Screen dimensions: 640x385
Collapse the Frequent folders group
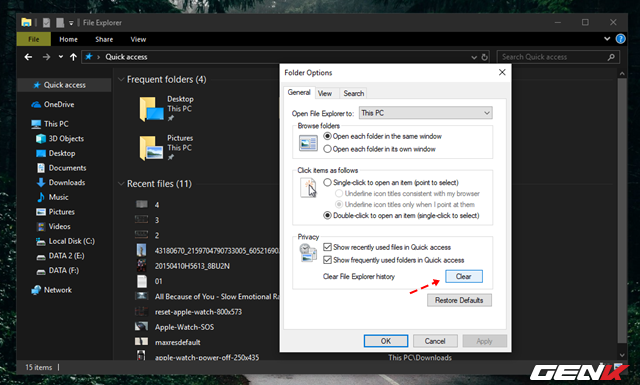121,79
